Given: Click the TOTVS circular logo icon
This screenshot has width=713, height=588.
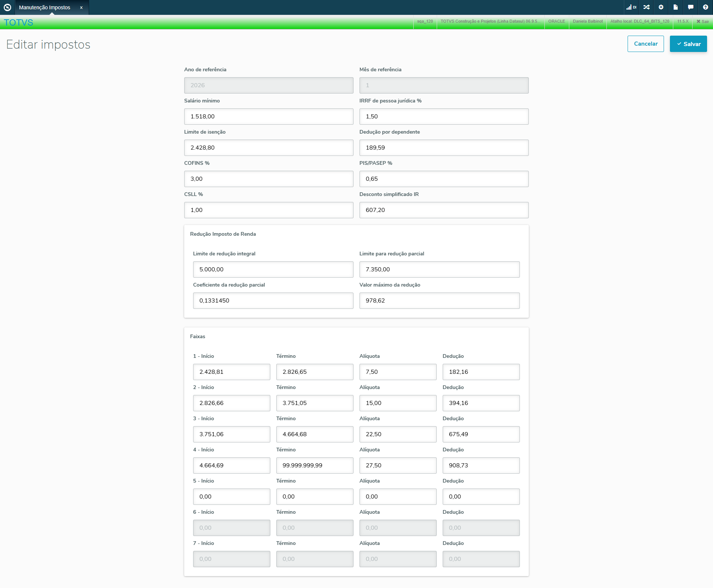Looking at the screenshot, I should [x=7, y=7].
